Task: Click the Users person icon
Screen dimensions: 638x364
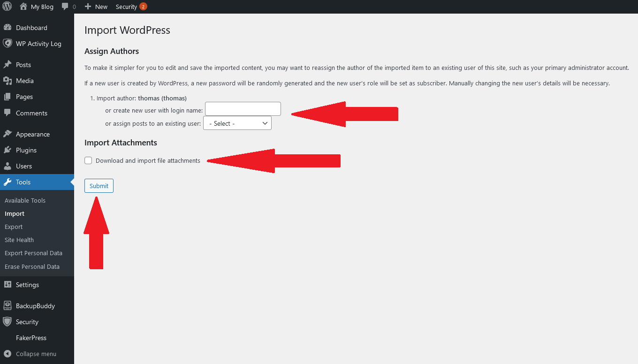Action: [7, 166]
